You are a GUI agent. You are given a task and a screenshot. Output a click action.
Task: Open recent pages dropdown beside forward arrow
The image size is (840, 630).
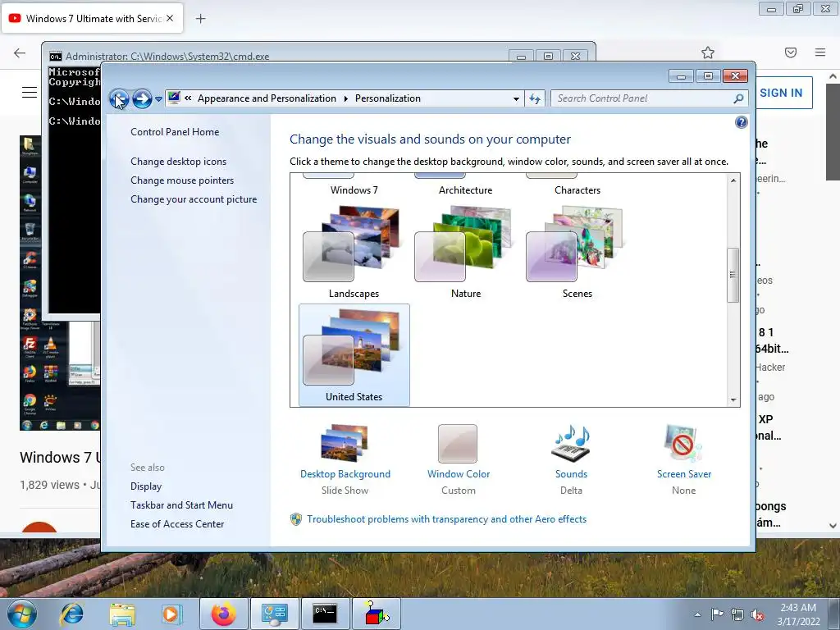(158, 99)
